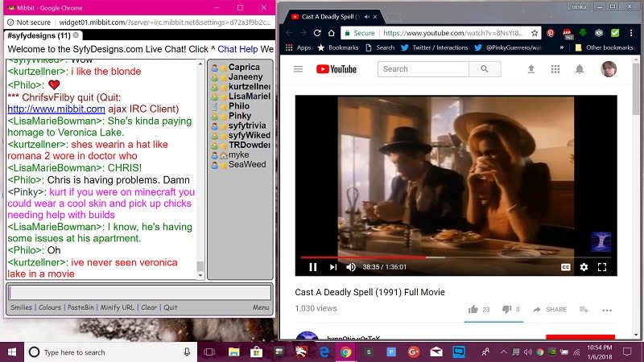644x362 pixels.
Task: Dislike the video with thumbs down
Action: click(x=506, y=310)
